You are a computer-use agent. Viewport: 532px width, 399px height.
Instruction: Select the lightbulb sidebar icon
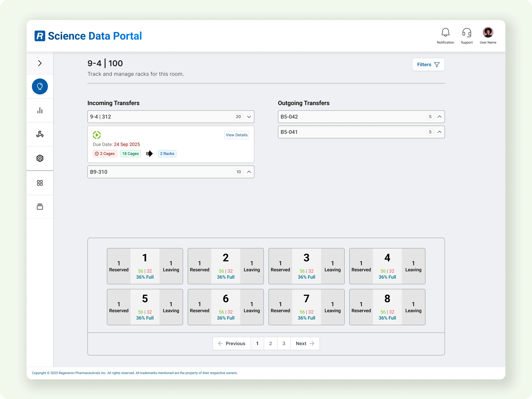coord(40,86)
